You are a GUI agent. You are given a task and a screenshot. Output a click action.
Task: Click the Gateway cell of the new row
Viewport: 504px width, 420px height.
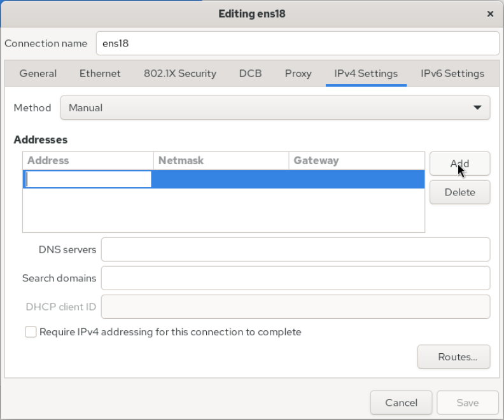[x=357, y=179]
